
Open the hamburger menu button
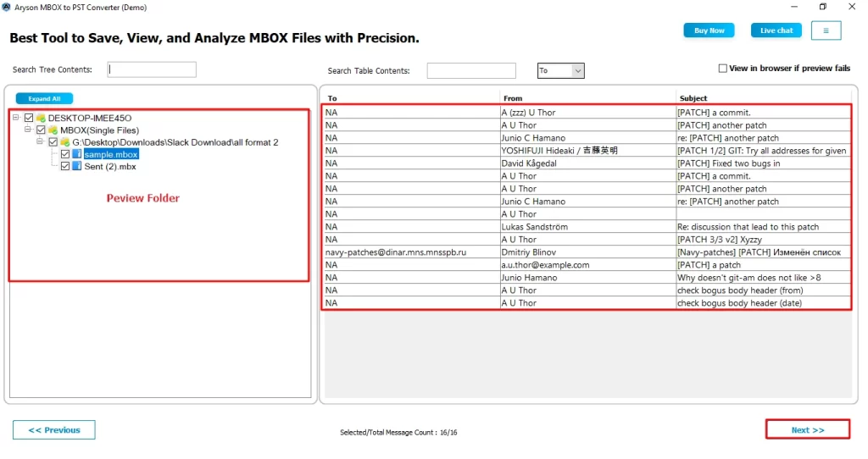826,30
